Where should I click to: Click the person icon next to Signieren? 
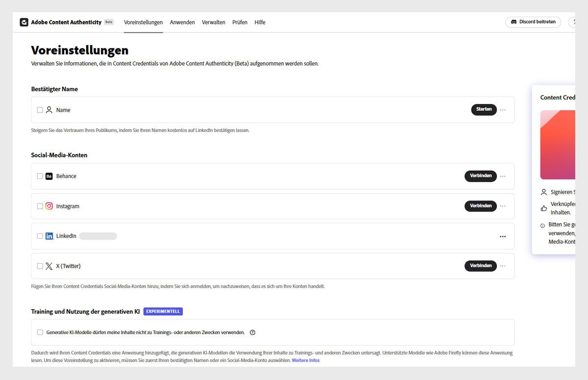543,192
